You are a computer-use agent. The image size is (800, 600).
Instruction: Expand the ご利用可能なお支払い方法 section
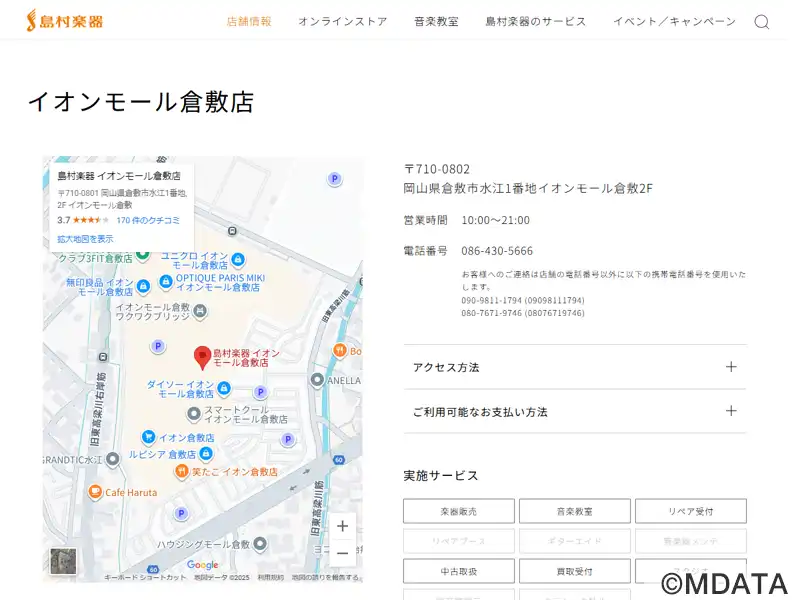575,412
